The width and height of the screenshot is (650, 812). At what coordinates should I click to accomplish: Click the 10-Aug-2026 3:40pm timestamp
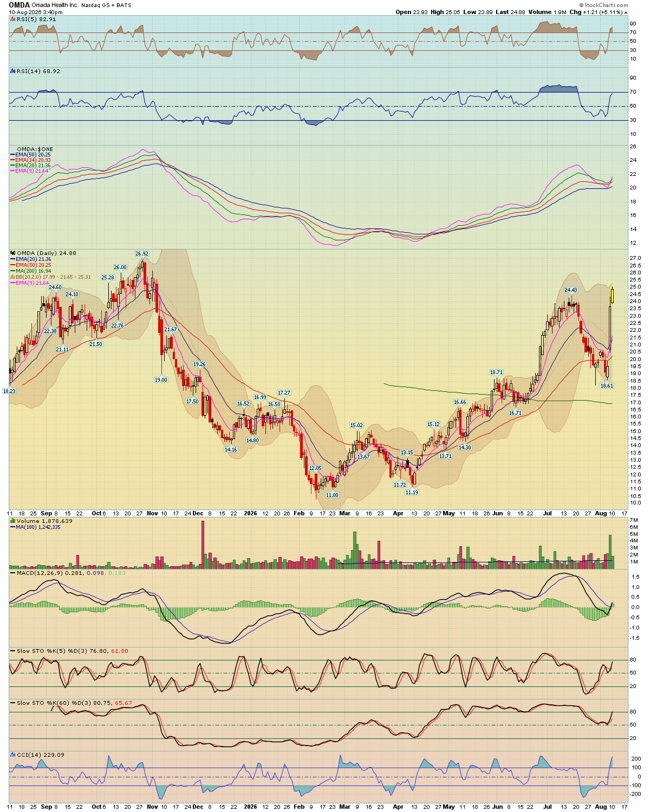35,12
